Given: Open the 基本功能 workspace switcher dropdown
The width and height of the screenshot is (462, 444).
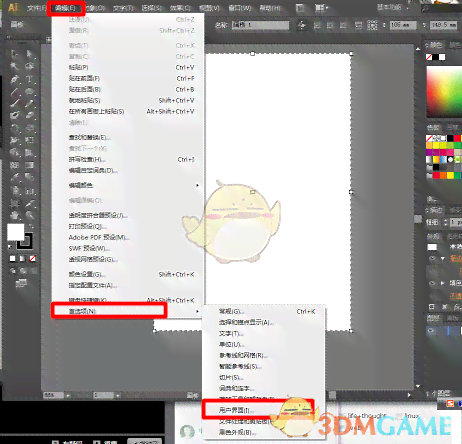Looking at the screenshot, I should point(393,7).
